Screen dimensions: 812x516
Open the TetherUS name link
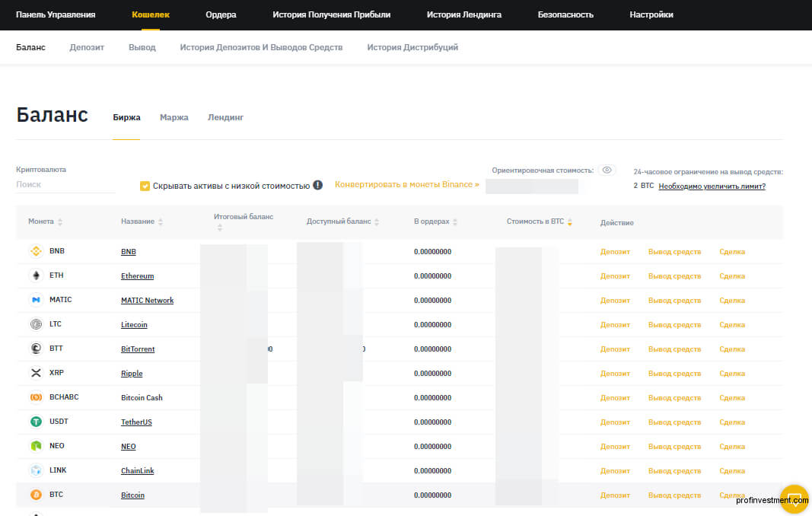(x=136, y=422)
